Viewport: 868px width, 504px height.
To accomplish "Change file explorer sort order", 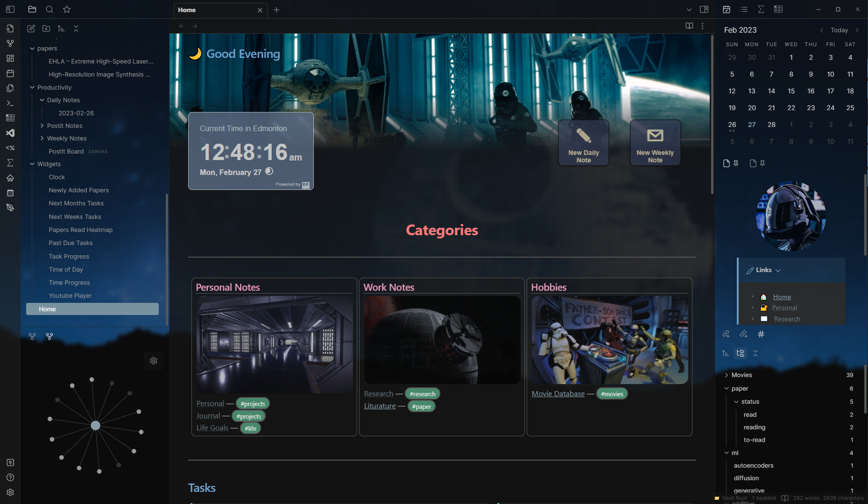I will [x=61, y=28].
